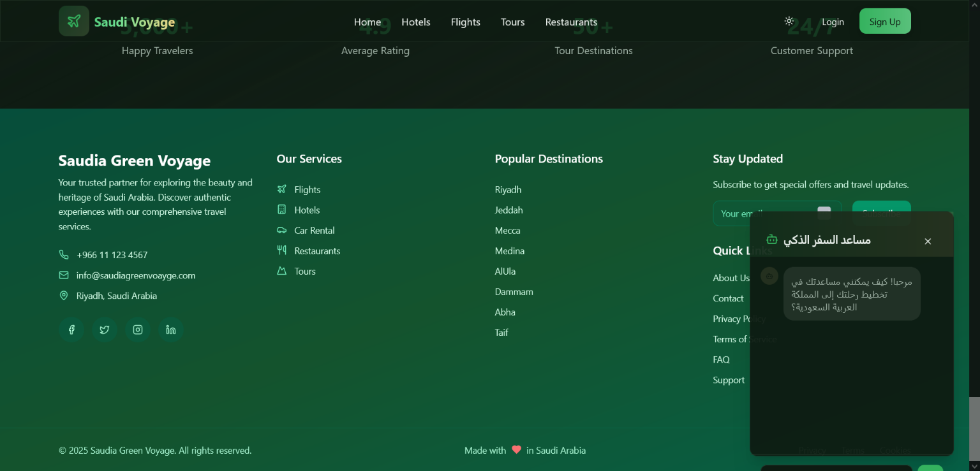Open the Twitter social icon

pyautogui.click(x=105, y=330)
